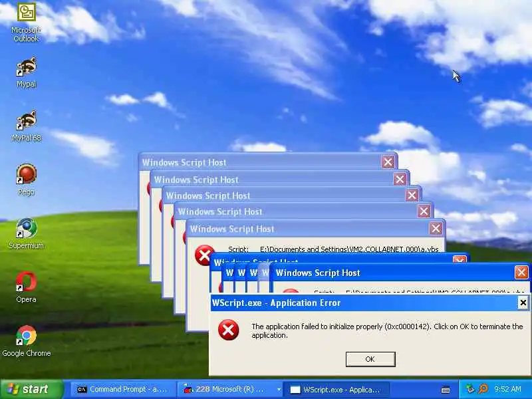Select the MyPal 68 desktop shortcut

point(26,126)
